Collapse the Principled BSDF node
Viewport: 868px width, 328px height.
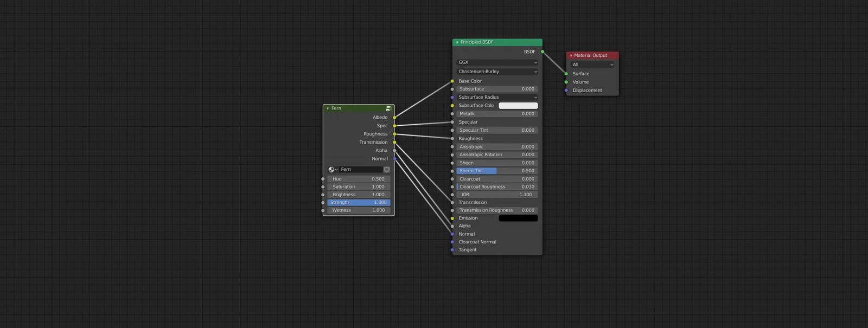tap(457, 42)
